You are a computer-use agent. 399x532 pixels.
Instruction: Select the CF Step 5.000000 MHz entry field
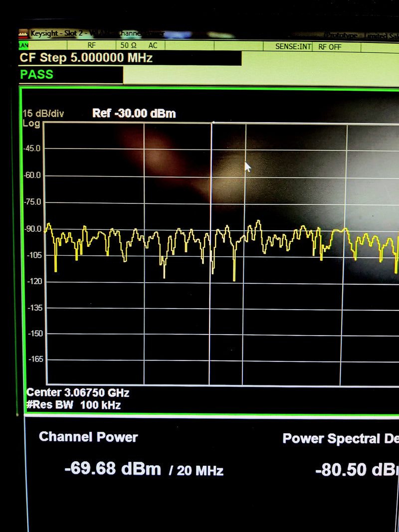pyautogui.click(x=130, y=58)
